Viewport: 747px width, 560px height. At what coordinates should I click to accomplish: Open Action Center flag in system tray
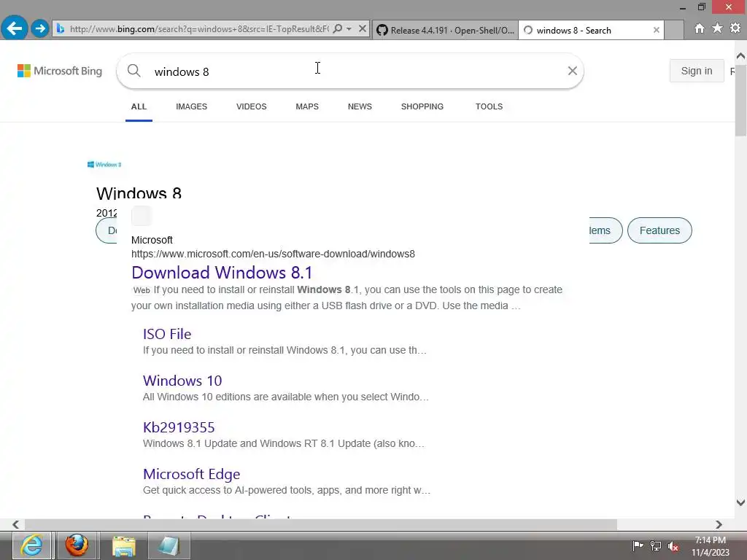click(x=638, y=546)
